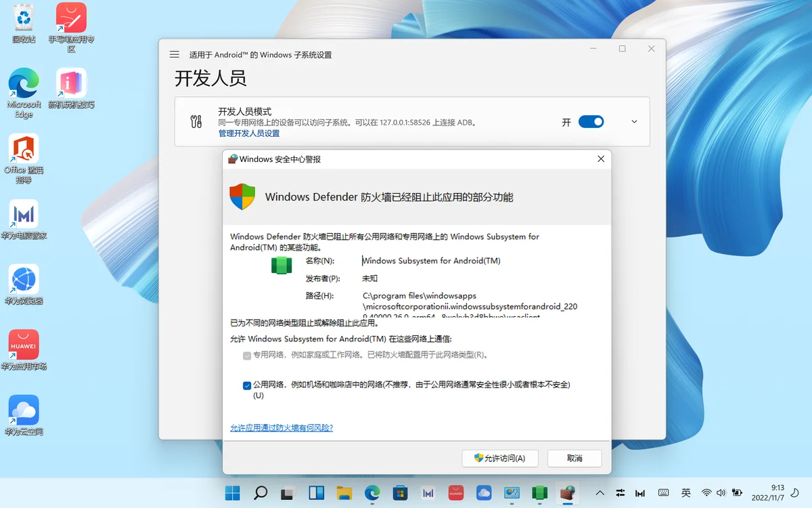Switch the input language indicator (英)
The width and height of the screenshot is (812, 508).
click(686, 493)
